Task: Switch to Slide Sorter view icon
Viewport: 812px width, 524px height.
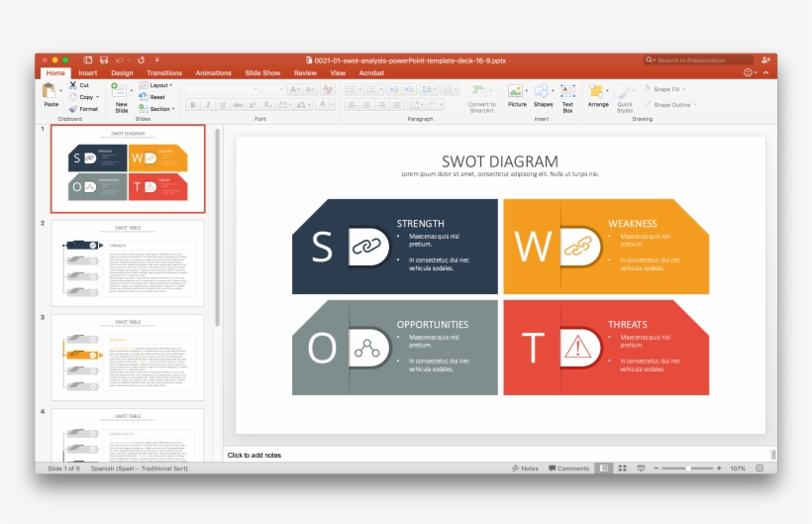Action: click(x=623, y=468)
